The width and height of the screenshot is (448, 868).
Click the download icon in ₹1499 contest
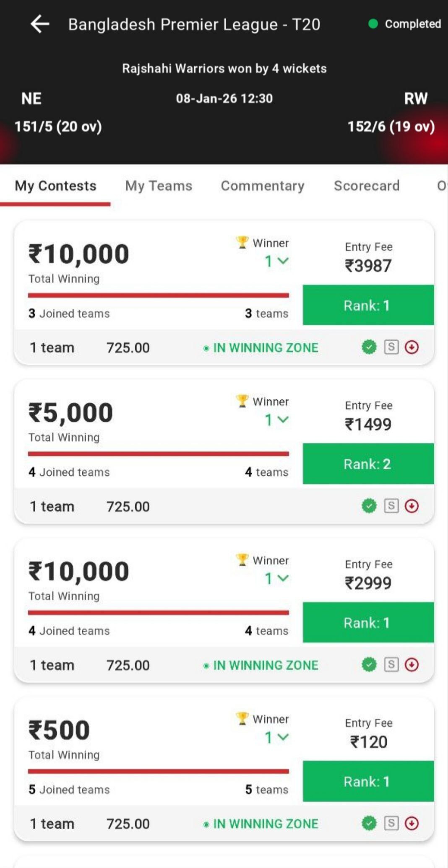click(412, 506)
